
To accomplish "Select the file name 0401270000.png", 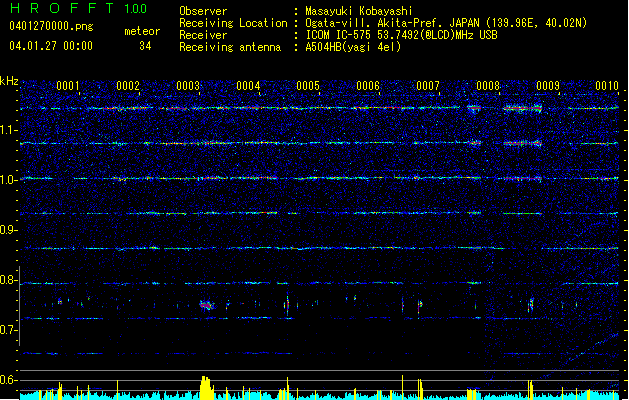I will (x=51, y=26).
